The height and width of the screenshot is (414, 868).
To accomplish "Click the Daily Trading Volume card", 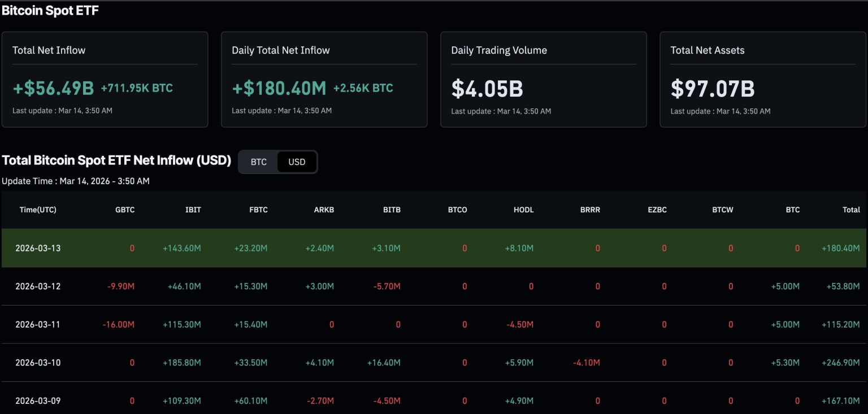I will (x=543, y=79).
